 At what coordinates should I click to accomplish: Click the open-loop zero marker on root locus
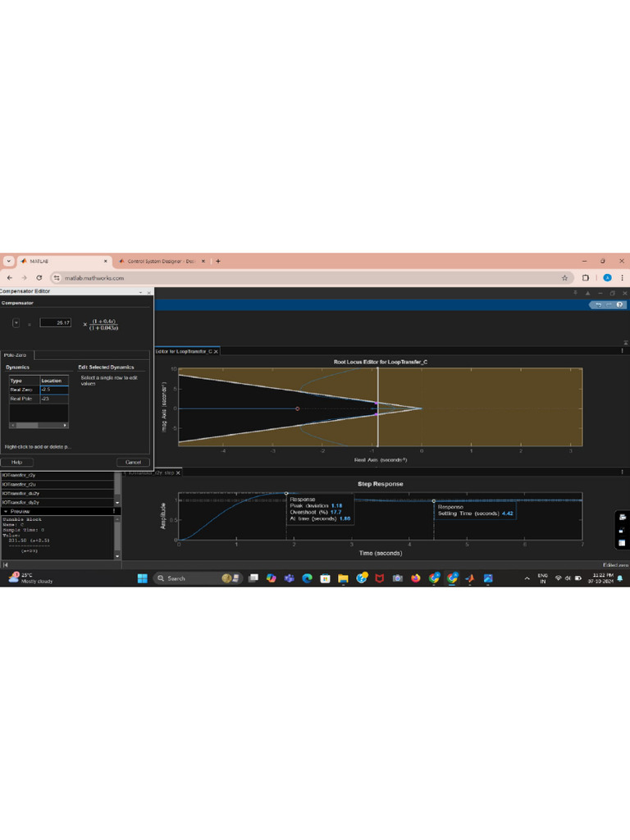297,409
